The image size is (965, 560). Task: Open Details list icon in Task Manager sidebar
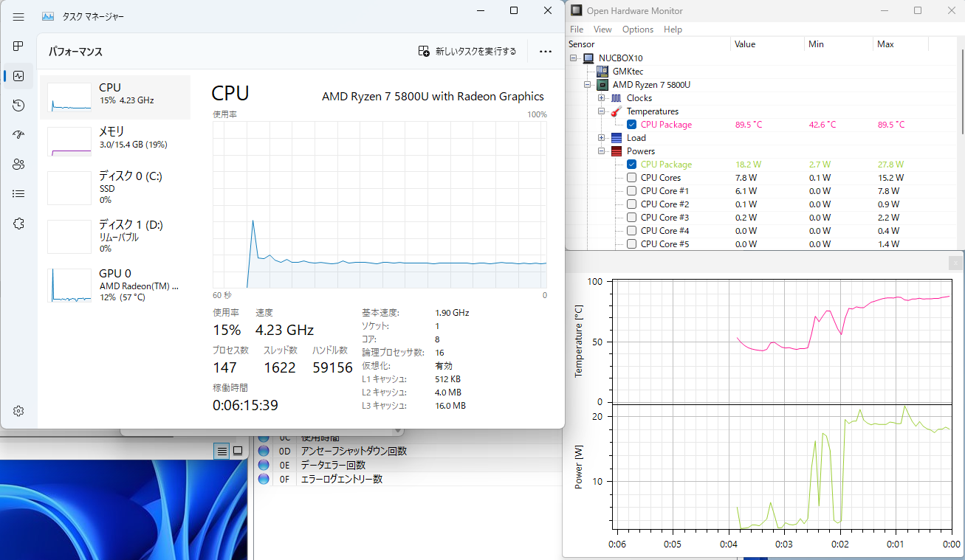pyautogui.click(x=18, y=194)
